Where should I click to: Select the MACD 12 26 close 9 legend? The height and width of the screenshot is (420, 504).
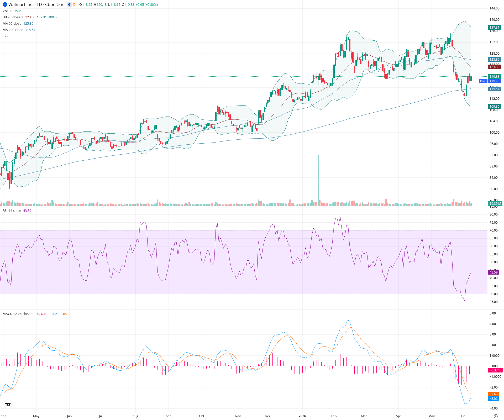point(18,314)
